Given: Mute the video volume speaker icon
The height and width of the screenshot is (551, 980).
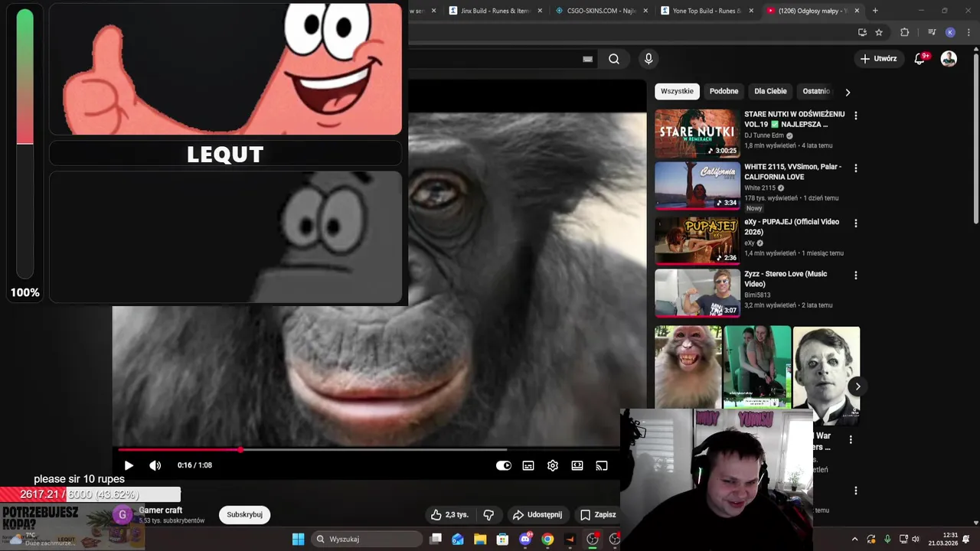Looking at the screenshot, I should point(155,465).
